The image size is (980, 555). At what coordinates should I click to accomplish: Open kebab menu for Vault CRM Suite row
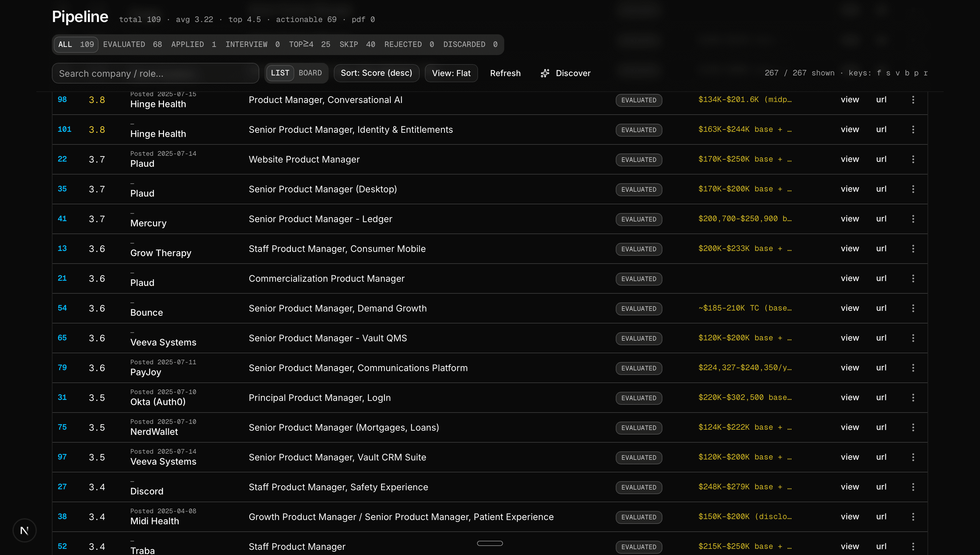point(913,457)
